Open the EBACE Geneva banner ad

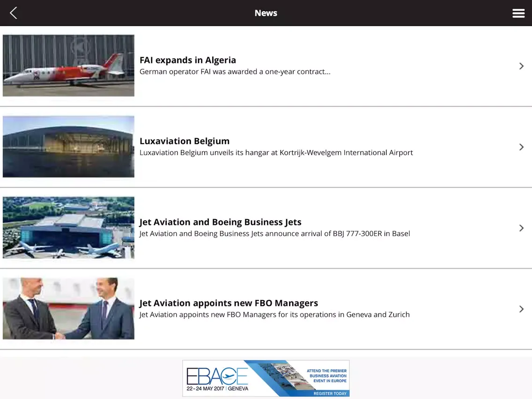click(x=266, y=378)
